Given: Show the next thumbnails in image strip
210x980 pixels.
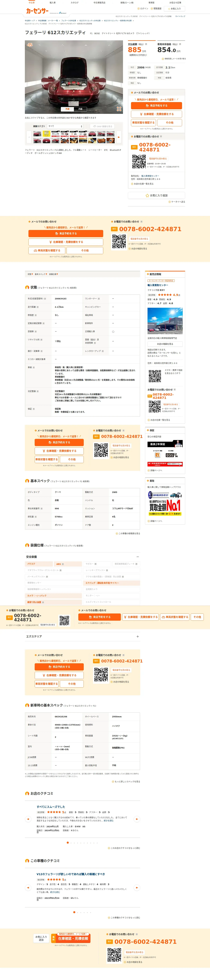Looking at the screenshot, I should (x=119, y=137).
